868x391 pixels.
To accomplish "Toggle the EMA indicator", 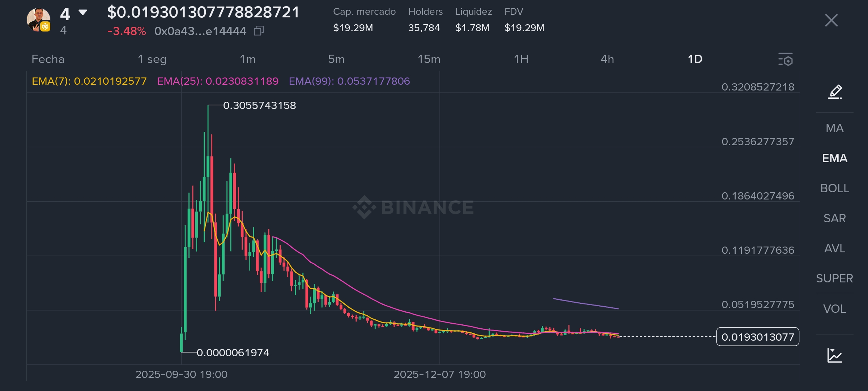I will click(835, 158).
